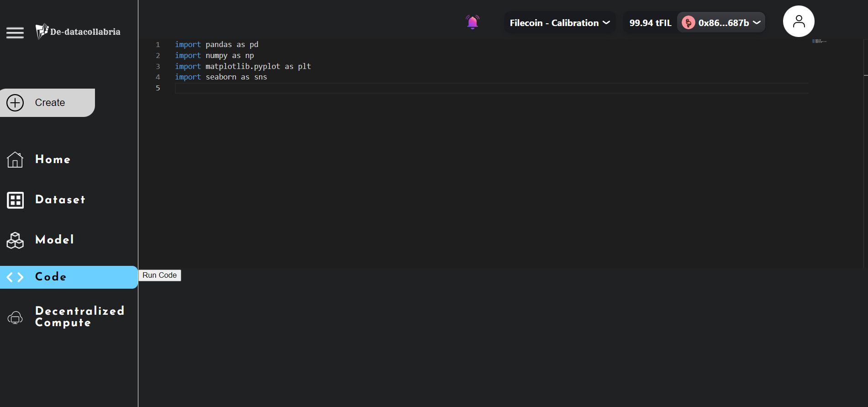Expand the 0x86...687b account dropdown
The image size is (868, 407).
[x=721, y=22]
